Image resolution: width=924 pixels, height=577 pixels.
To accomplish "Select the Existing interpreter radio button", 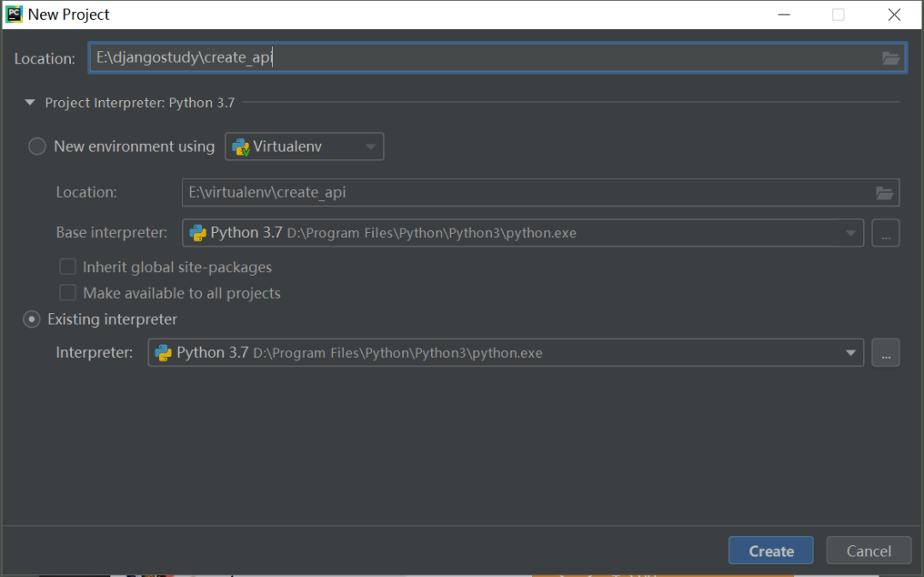I will pos(32,319).
